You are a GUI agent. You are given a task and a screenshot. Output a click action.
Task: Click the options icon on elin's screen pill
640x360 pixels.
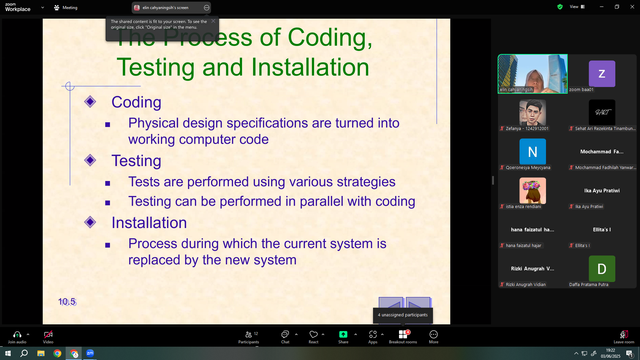[207, 7]
